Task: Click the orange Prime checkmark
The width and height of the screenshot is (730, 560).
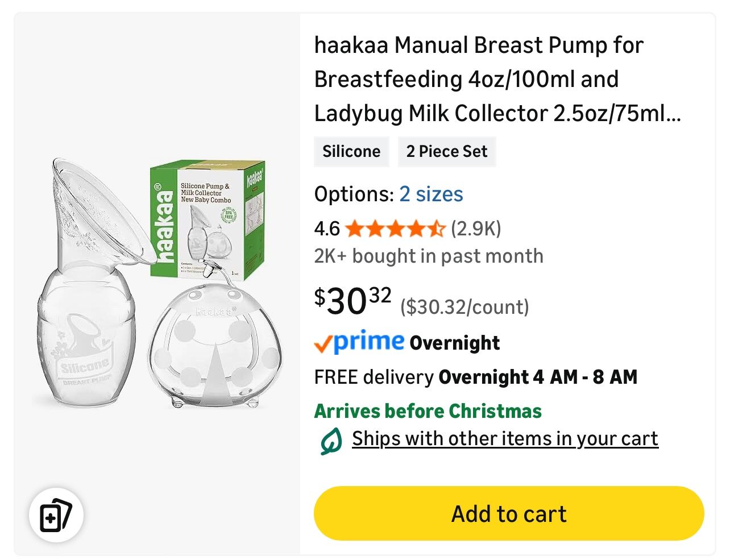Action: coord(322,343)
